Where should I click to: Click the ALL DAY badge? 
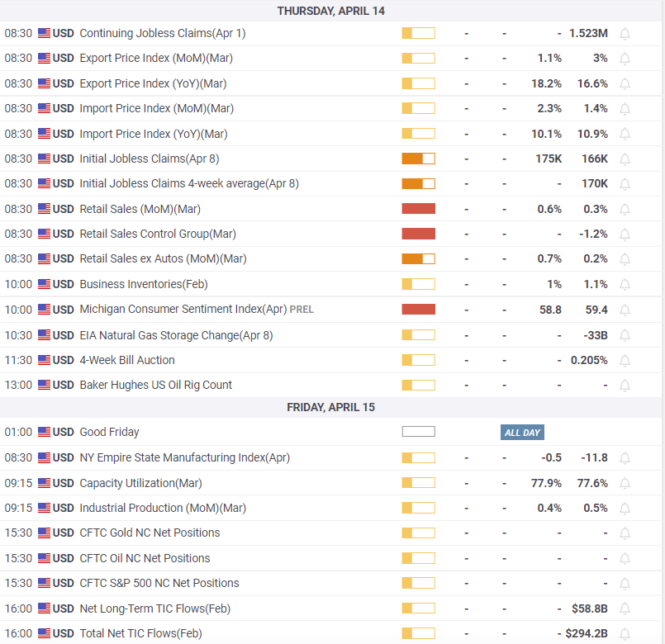point(522,433)
